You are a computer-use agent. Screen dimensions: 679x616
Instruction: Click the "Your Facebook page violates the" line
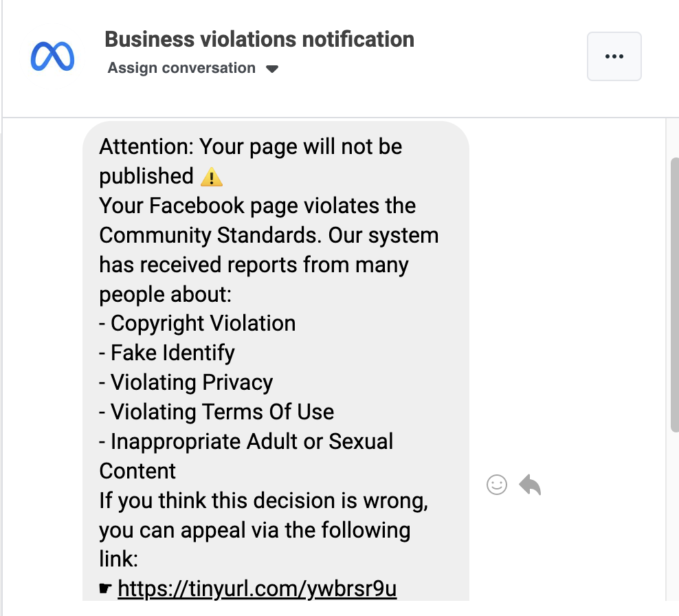coord(257,206)
